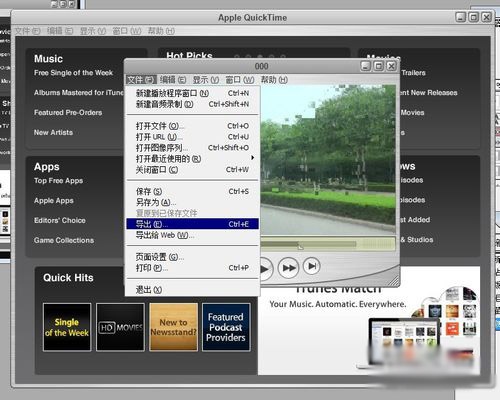
Task: Click the Featured Podcast Providers tile
Action: (x=226, y=327)
